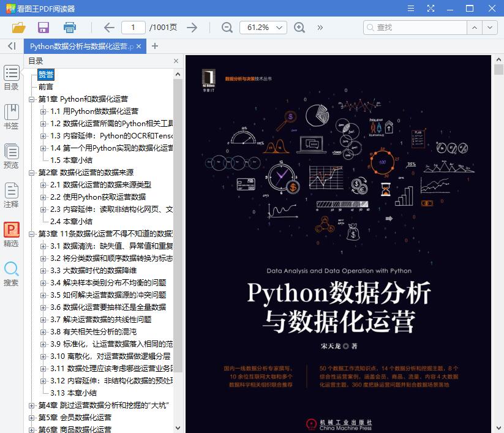Screen dimensions: 504x433
Task: Open the 目录 contents sidebar panel
Action: pos(11,78)
